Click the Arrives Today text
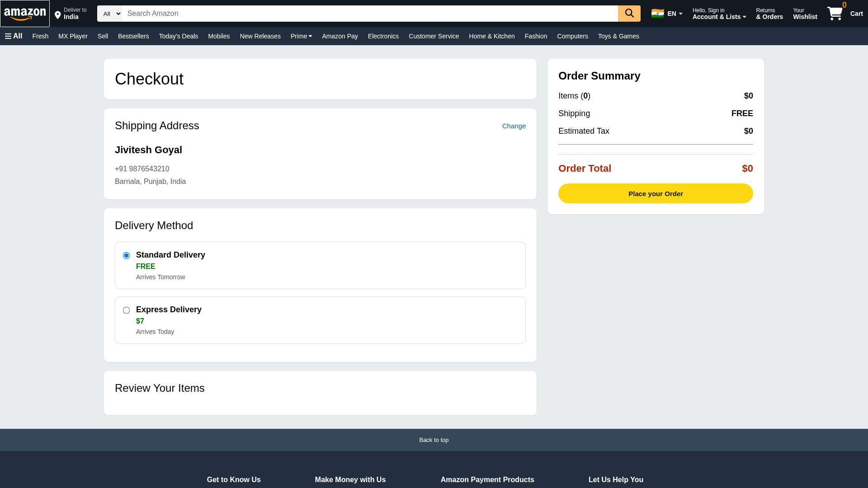The height and width of the screenshot is (488, 868). 155,332
